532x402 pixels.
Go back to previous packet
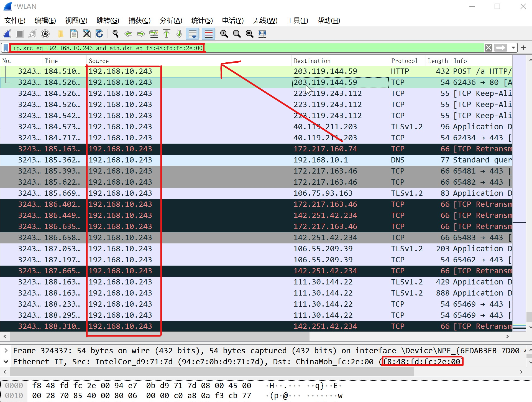(x=128, y=34)
